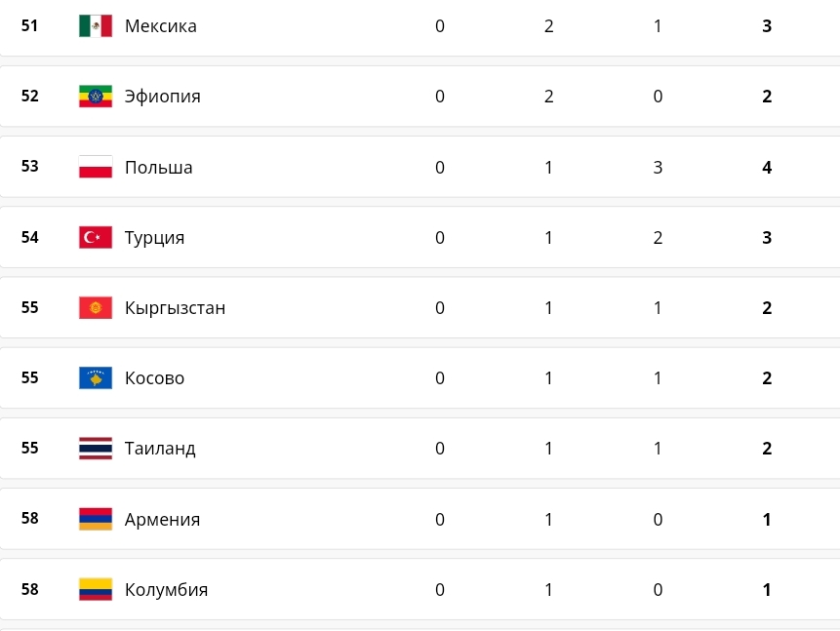Viewport: 840px width, 631px height.
Task: Click the Армения country name
Action: point(162,519)
